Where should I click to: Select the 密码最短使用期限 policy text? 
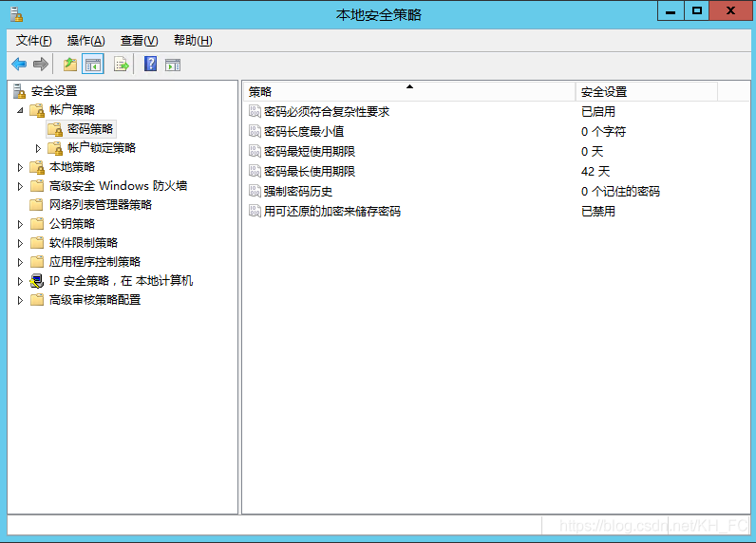(x=310, y=152)
